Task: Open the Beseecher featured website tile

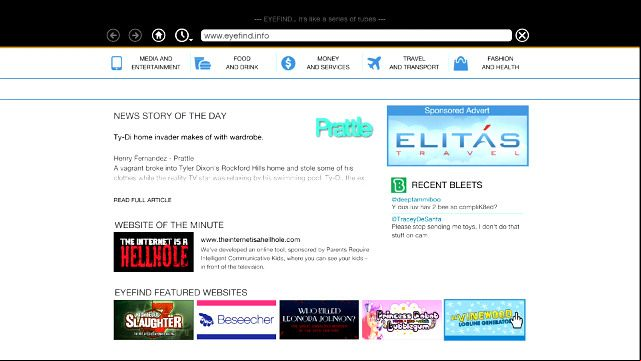Action: point(236,320)
